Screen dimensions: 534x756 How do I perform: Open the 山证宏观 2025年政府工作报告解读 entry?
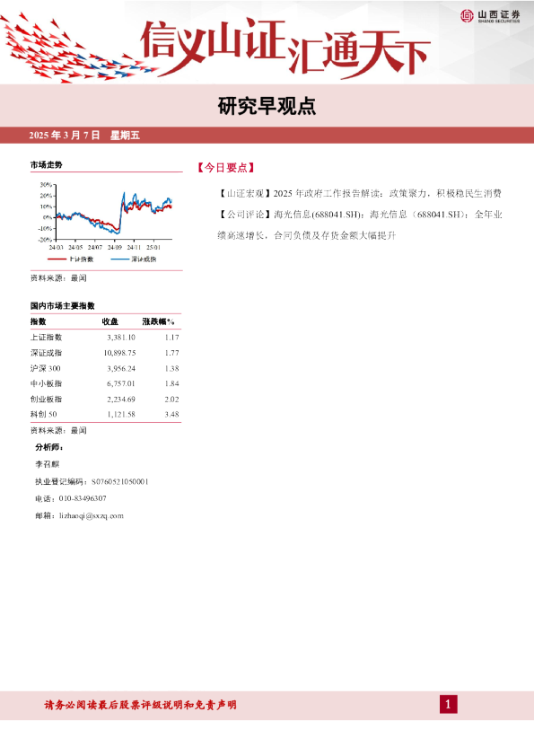pos(360,194)
